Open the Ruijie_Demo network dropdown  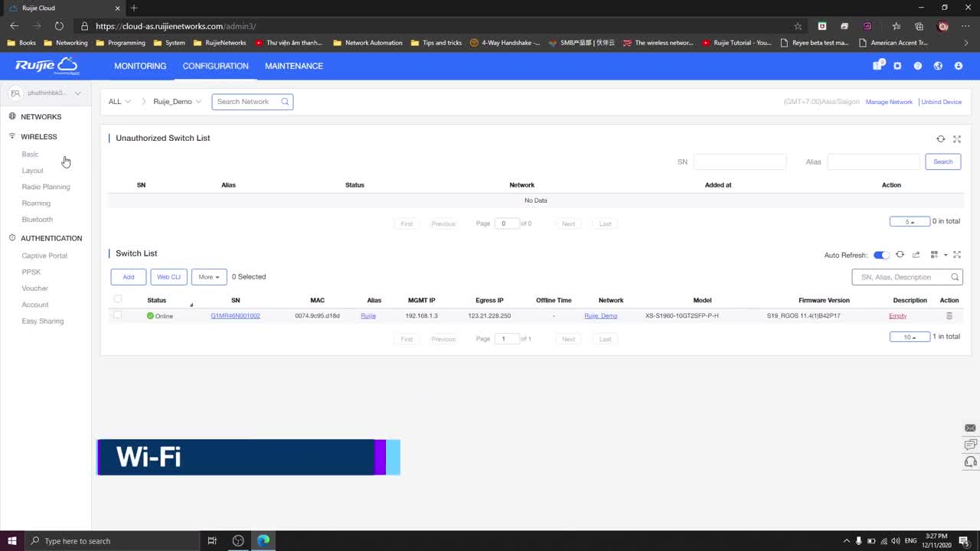[177, 101]
